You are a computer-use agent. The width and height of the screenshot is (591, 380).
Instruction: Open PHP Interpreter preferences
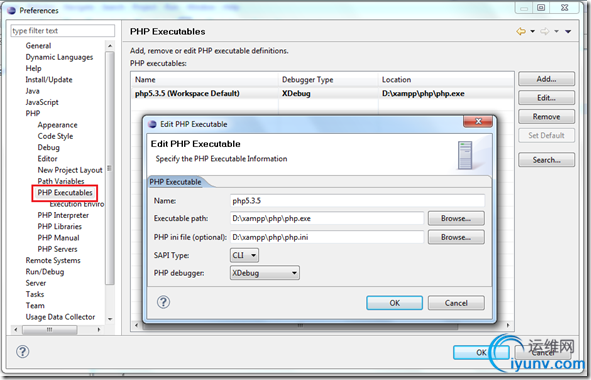coord(63,215)
